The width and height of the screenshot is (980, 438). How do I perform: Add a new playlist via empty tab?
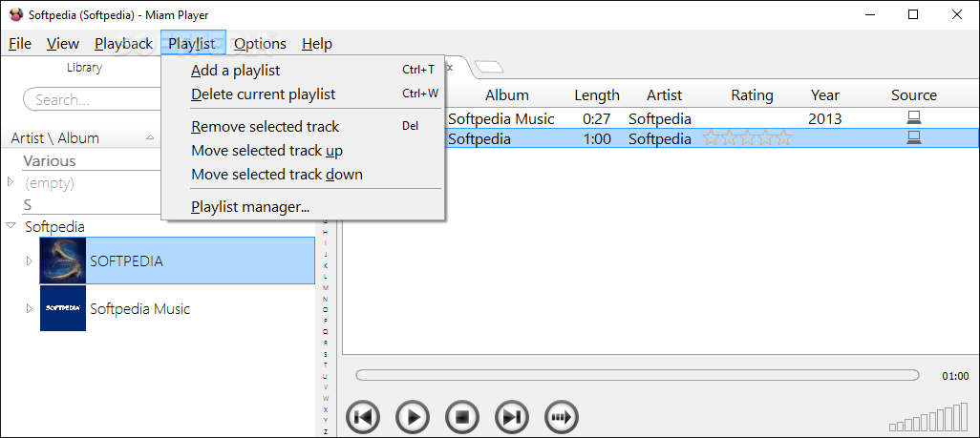(489, 67)
